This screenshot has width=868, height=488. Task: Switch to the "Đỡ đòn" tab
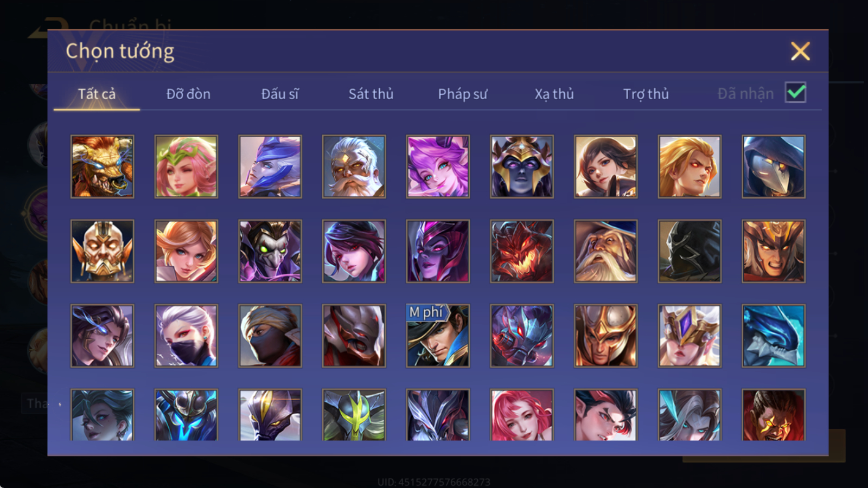click(188, 94)
